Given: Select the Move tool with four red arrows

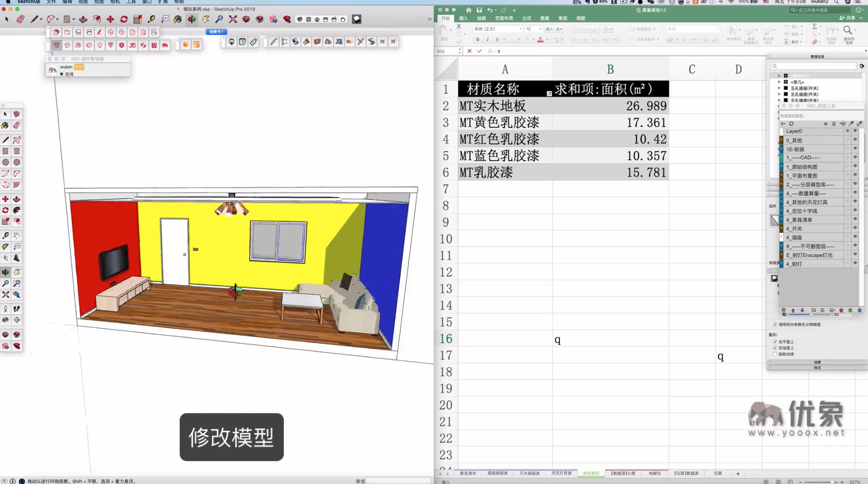Looking at the screenshot, I should coord(110,19).
